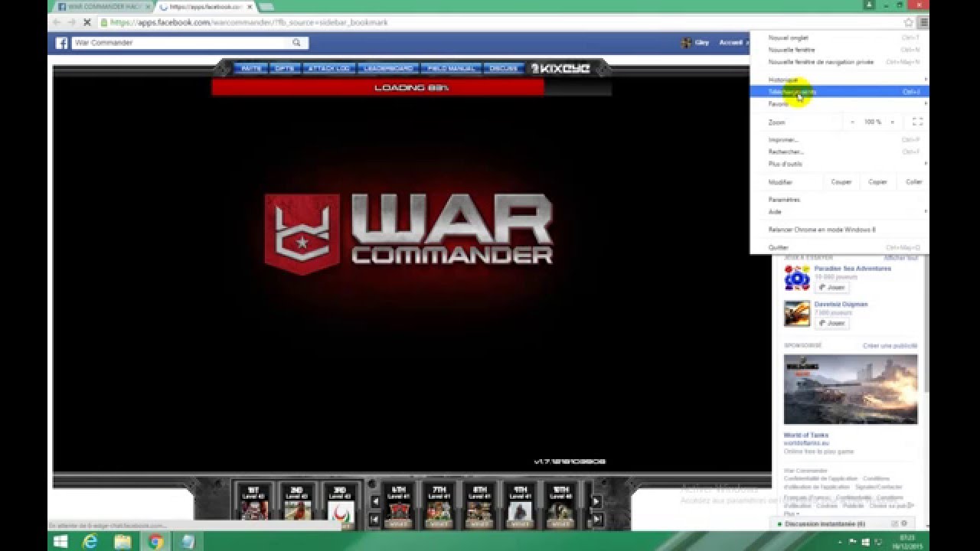Click the Couper button
980x551 pixels.
[x=841, y=182]
